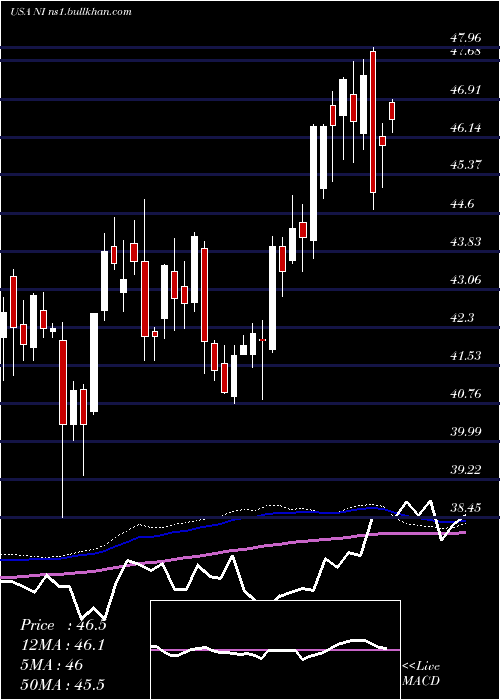Click the 46.91 price axis label
The image size is (500, 700).
(x=466, y=90)
